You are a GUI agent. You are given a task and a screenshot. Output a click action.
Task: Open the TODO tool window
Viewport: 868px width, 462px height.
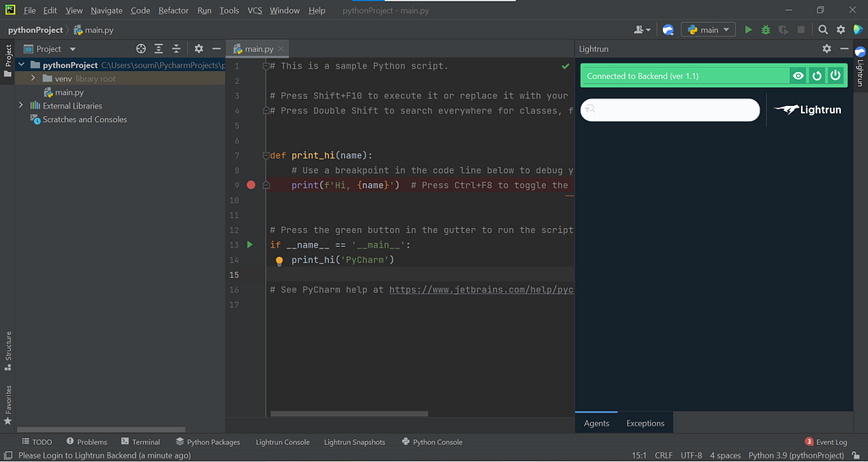(x=36, y=442)
